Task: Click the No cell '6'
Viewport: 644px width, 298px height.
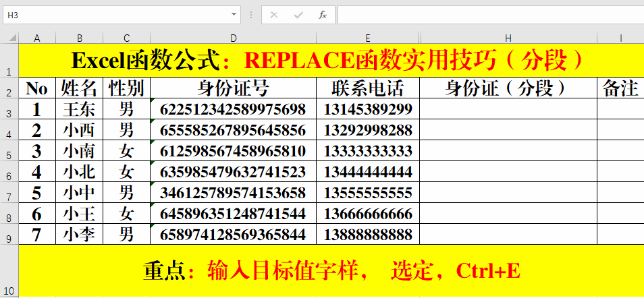Action: [37, 213]
